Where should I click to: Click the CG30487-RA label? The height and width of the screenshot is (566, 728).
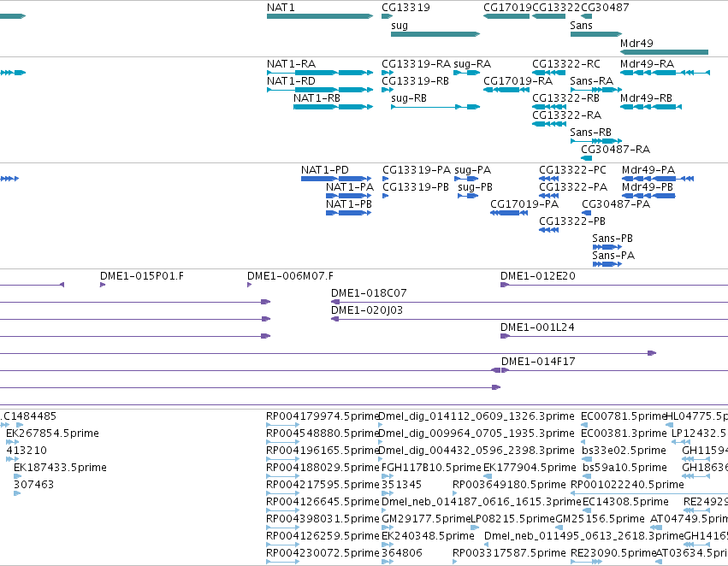pos(615,150)
